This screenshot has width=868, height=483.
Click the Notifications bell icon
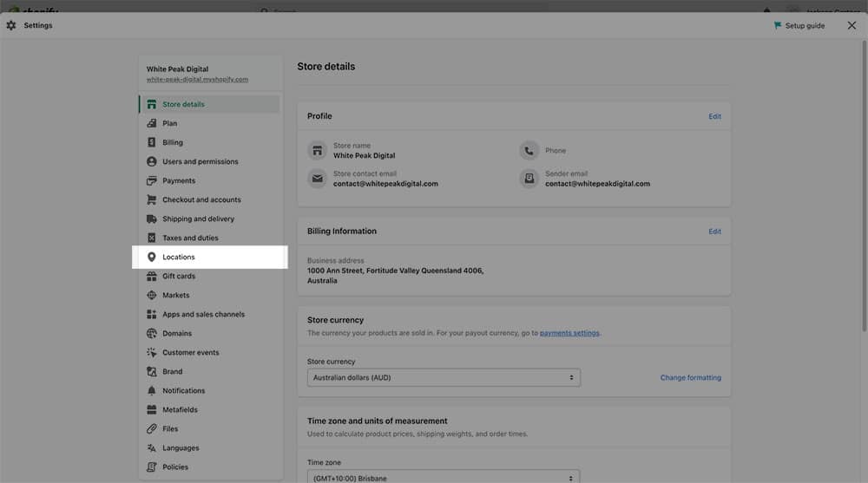point(151,390)
